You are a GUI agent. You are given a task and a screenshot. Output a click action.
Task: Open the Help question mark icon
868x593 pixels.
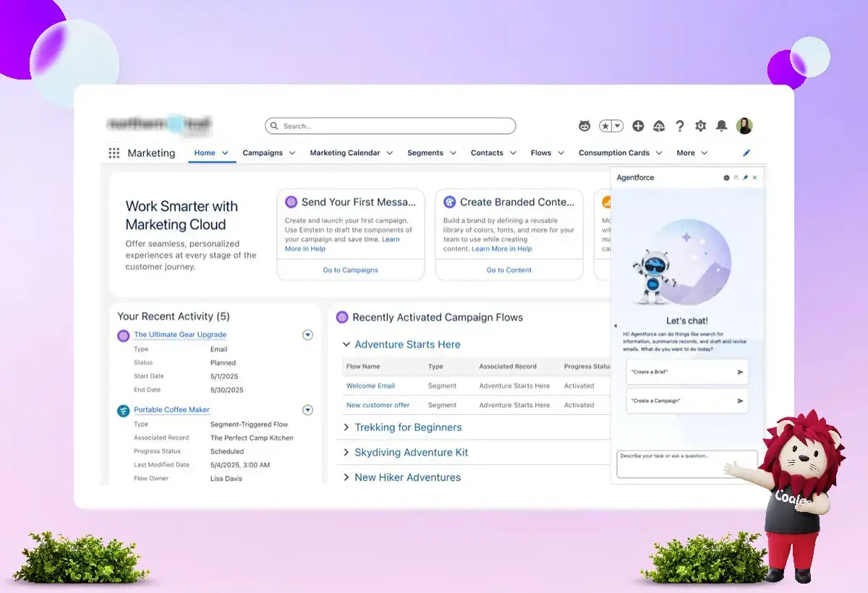(680, 126)
